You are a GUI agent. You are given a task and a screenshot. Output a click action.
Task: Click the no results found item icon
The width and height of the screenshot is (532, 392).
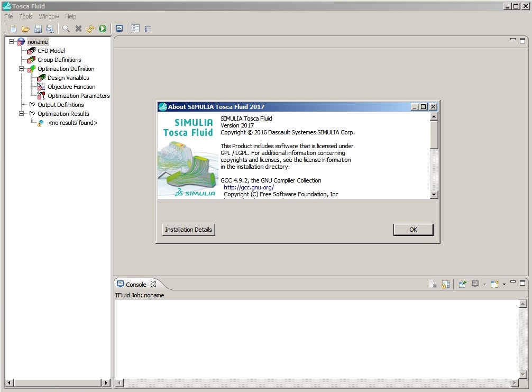(40, 123)
